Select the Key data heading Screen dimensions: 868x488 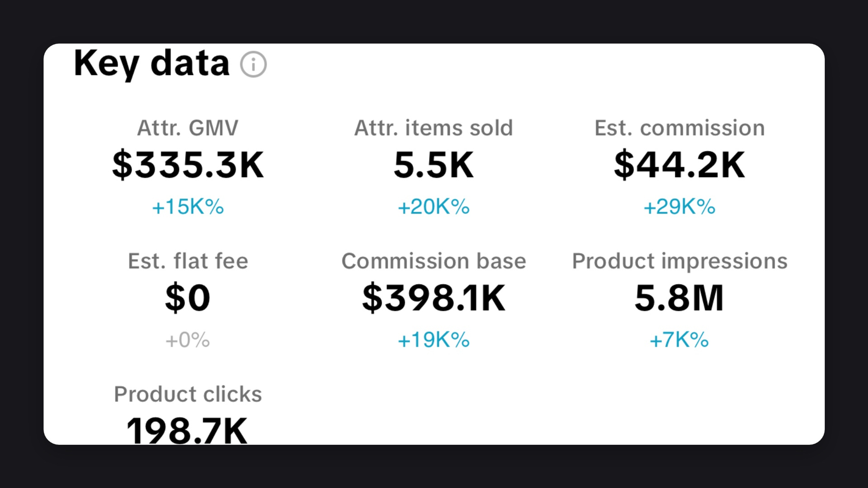pyautogui.click(x=152, y=64)
